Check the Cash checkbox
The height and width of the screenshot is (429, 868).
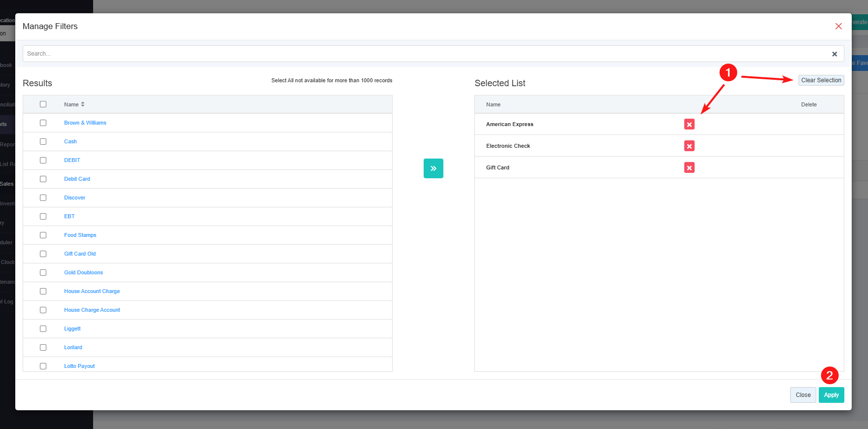(43, 142)
